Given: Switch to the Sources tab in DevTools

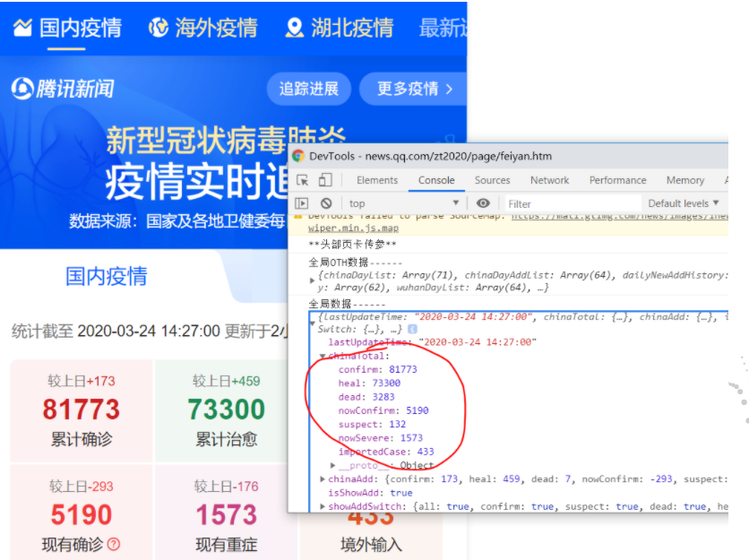Looking at the screenshot, I should click(x=492, y=180).
